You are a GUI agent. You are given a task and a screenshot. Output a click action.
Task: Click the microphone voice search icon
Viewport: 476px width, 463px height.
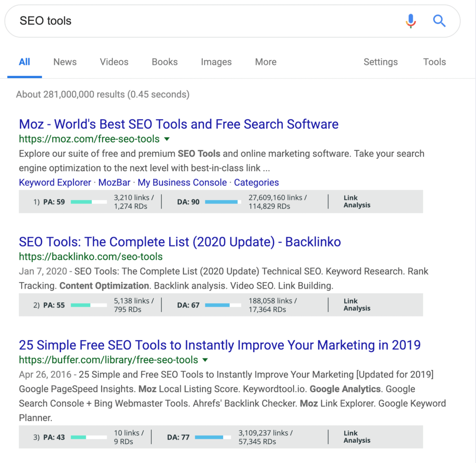tap(411, 21)
